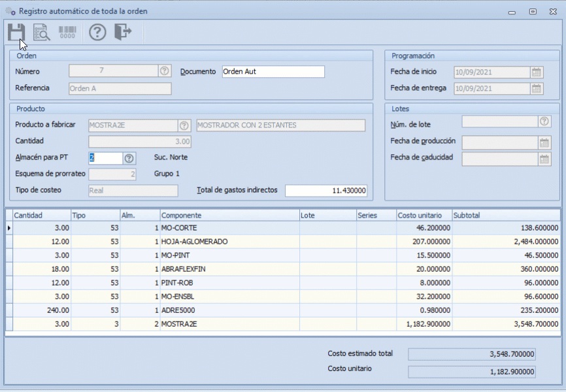
Task: Open lookup help beside Almacén para PT
Action: pos(129,158)
